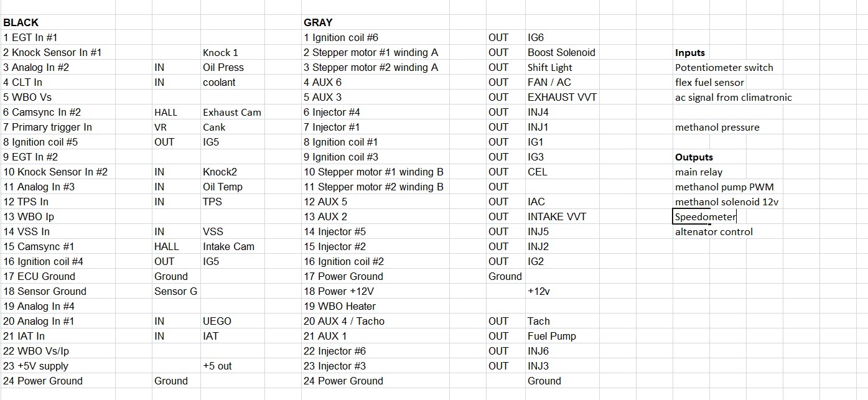868x400 pixels.
Task: Select the 'Potentiometer switch' cell
Action: [x=724, y=67]
